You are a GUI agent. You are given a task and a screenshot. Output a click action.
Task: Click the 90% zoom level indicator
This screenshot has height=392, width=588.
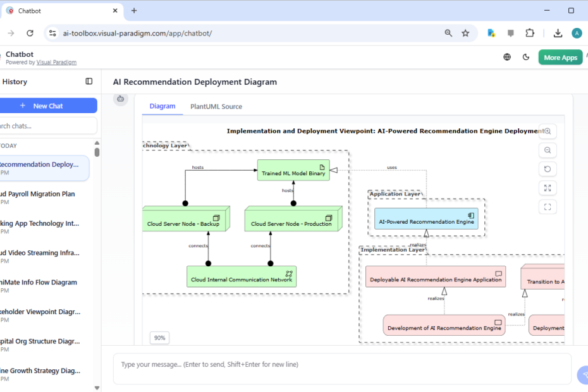point(159,338)
